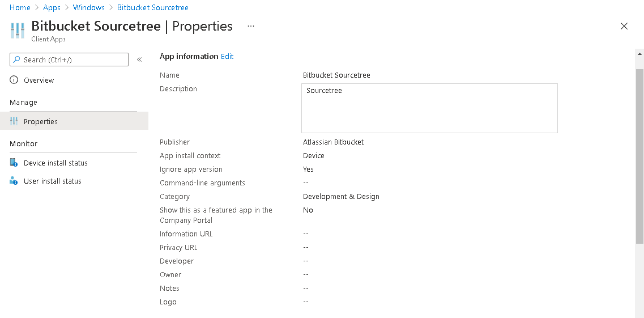Click the Device install status icon
The height and width of the screenshot is (318, 644).
pos(14,163)
